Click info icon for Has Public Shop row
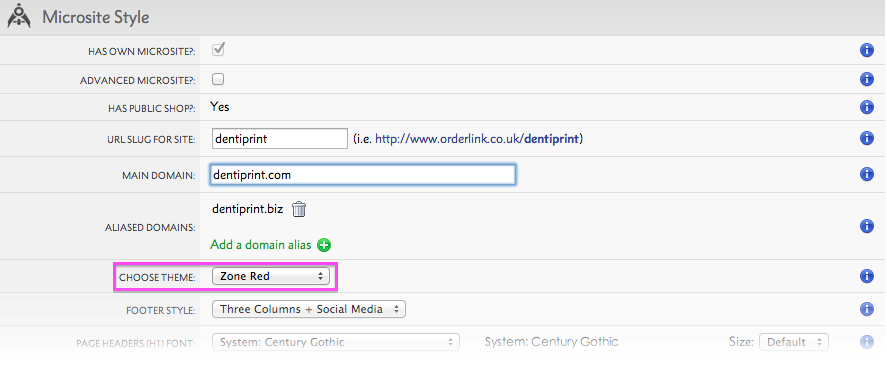This screenshot has width=887, height=373. click(x=866, y=107)
